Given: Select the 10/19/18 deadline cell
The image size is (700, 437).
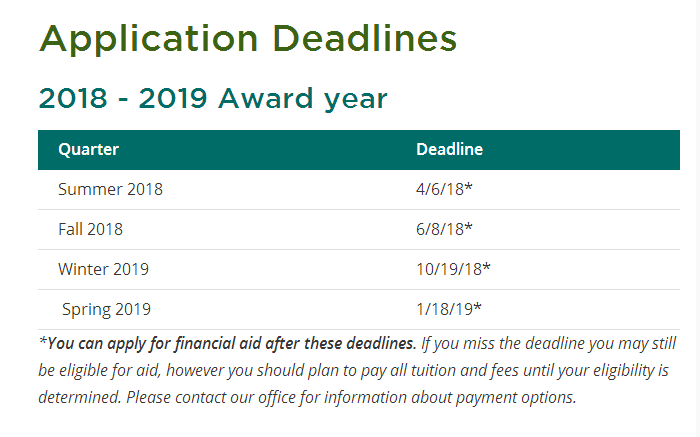Looking at the screenshot, I should (453, 269).
